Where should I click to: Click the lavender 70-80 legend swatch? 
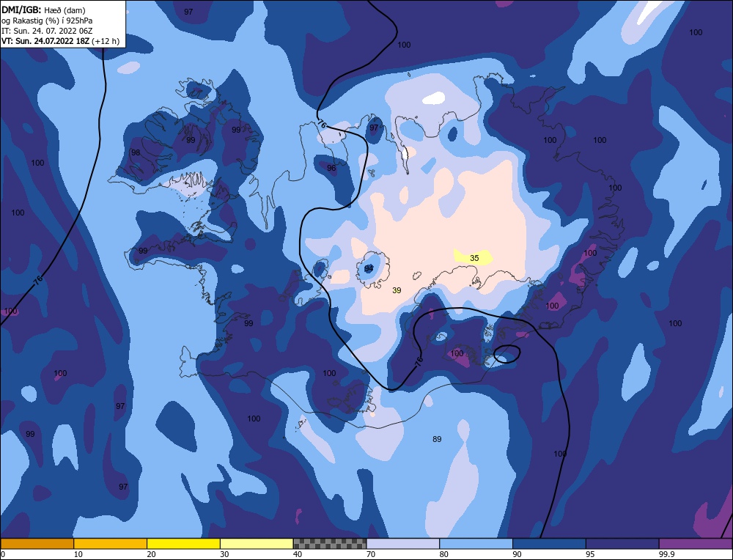click(403, 543)
